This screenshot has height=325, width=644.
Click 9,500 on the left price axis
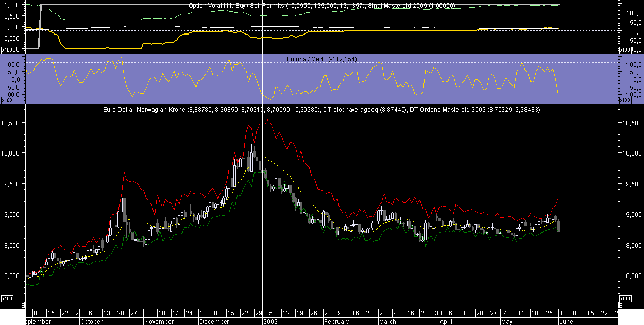tap(11, 184)
